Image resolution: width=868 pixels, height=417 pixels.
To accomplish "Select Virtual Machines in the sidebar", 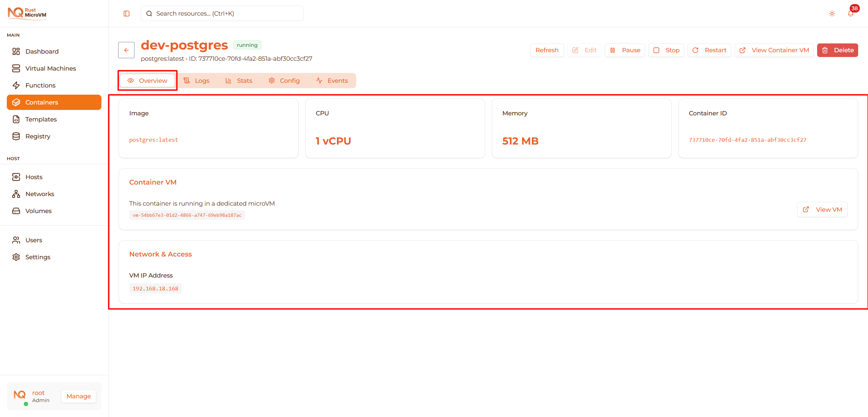I will click(x=51, y=68).
